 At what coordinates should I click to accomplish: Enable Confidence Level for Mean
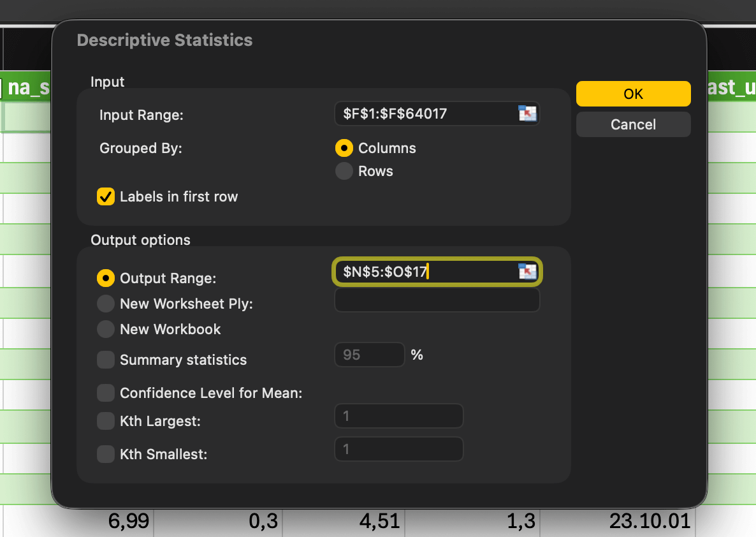coord(105,393)
